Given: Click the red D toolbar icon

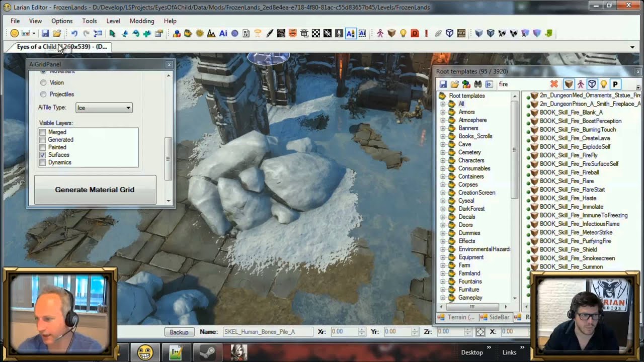Looking at the screenshot, I should tap(415, 33).
